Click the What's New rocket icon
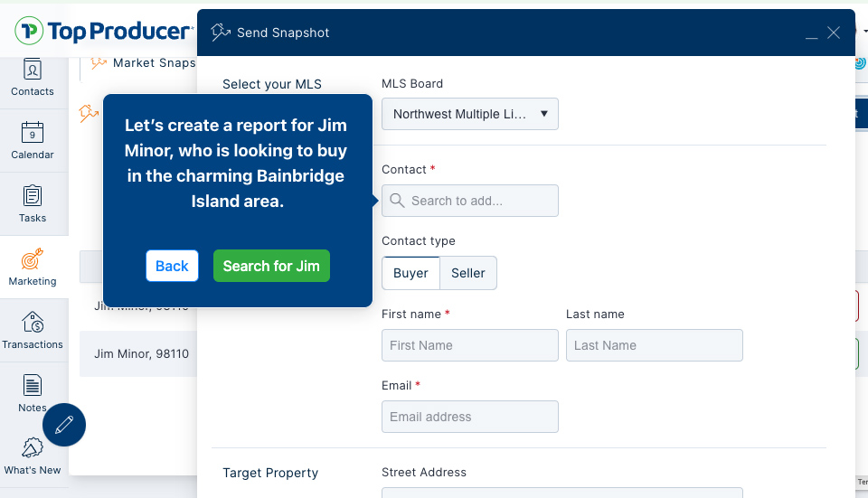868x498 pixels. point(33,448)
